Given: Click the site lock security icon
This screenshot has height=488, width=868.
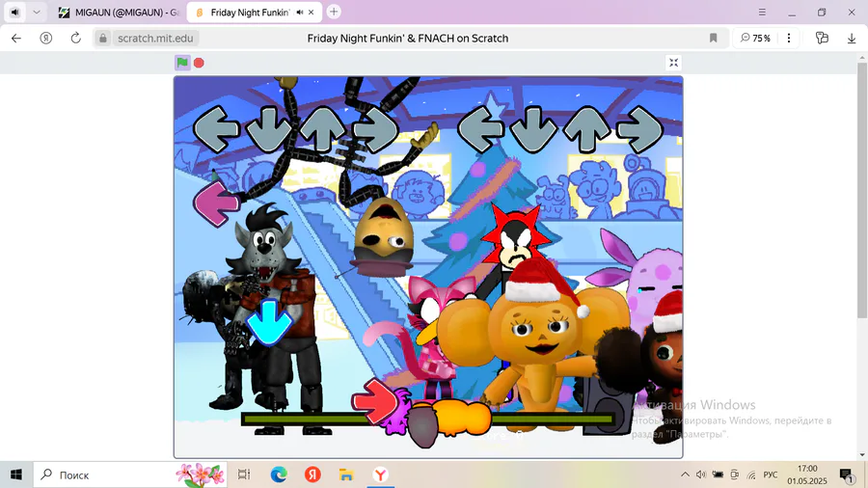Looking at the screenshot, I should pos(102,39).
